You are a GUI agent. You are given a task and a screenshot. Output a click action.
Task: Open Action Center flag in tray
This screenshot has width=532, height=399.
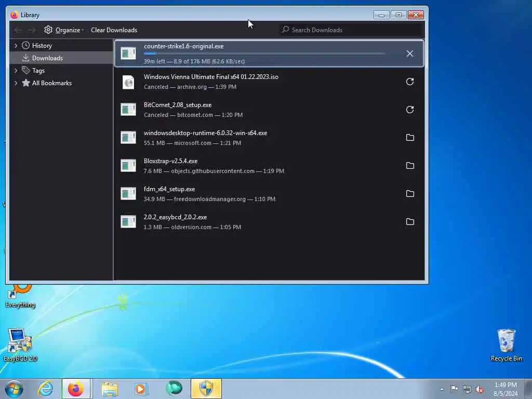pyautogui.click(x=454, y=389)
